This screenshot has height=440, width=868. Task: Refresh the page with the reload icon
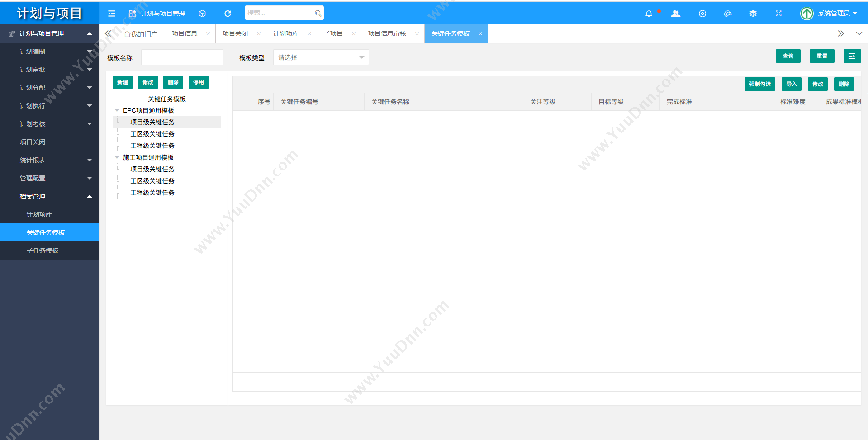point(228,14)
